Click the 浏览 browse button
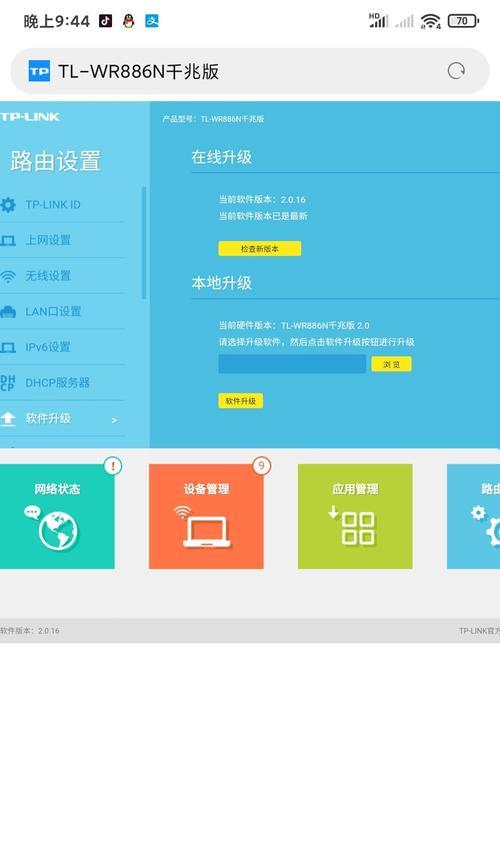 (391, 364)
